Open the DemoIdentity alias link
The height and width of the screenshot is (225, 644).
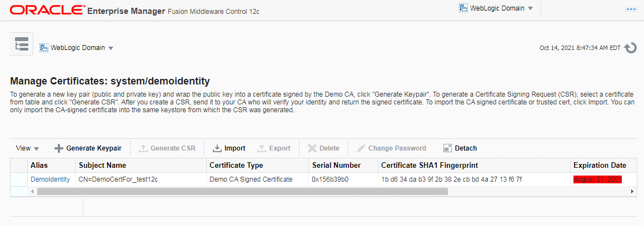(50, 179)
